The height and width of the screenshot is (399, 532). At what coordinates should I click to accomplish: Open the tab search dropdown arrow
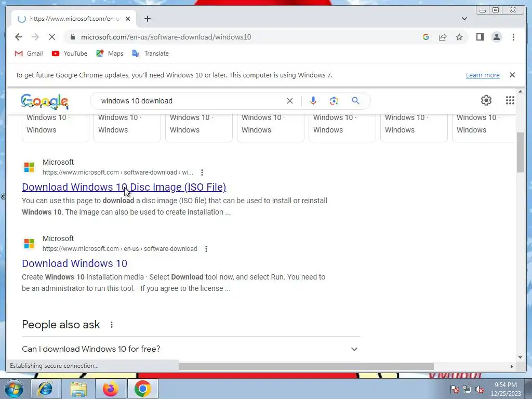click(464, 19)
